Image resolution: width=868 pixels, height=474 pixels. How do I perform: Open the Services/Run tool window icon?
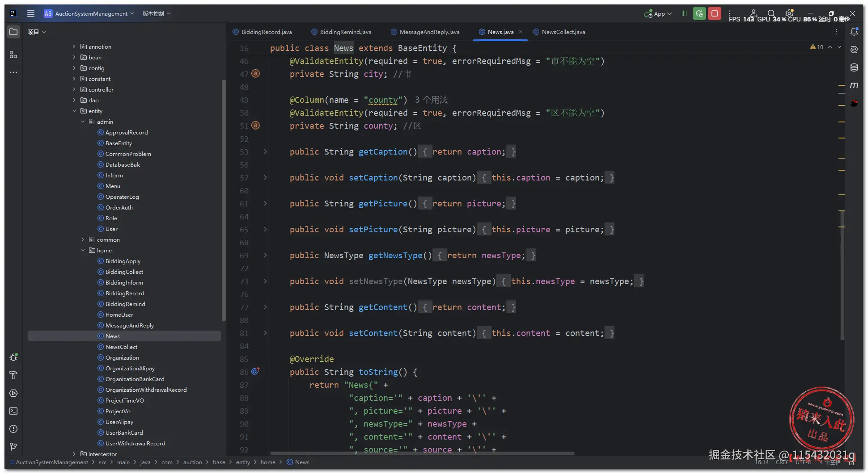pos(13,393)
